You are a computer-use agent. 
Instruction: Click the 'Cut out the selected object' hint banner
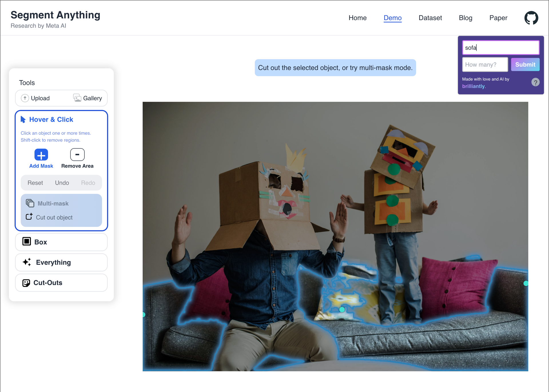coord(335,68)
